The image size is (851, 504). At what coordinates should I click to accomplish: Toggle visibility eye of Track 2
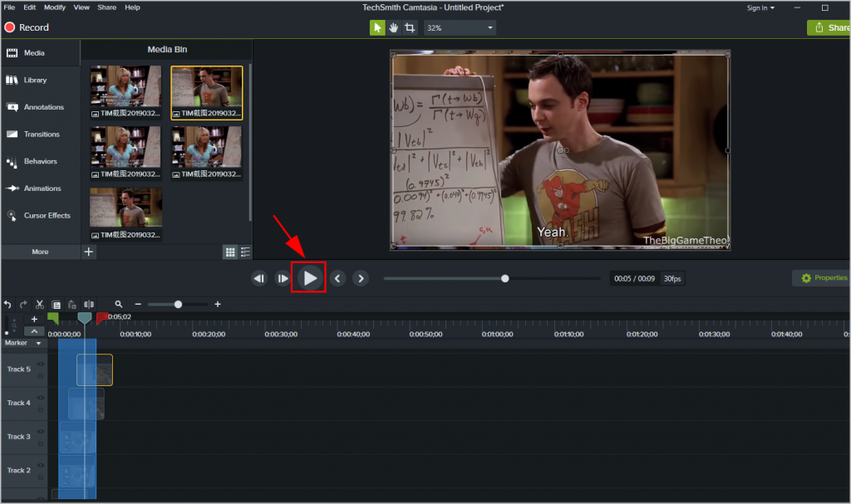point(41,465)
